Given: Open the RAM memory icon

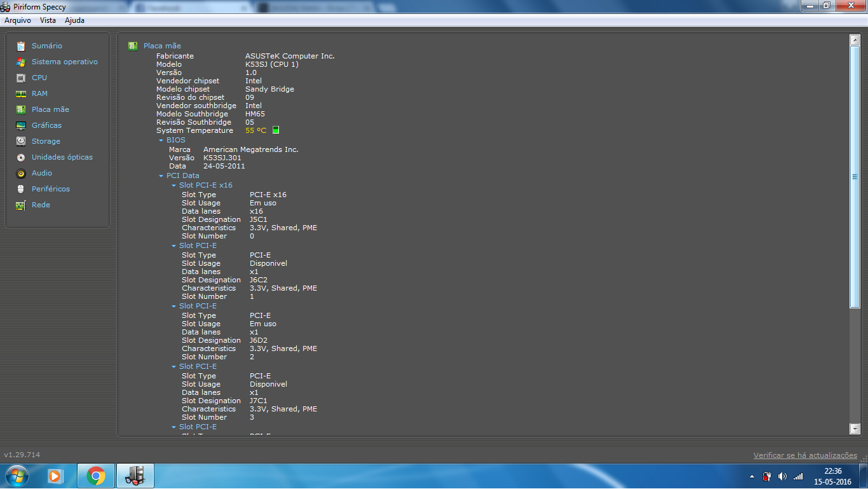Looking at the screenshot, I should (21, 93).
